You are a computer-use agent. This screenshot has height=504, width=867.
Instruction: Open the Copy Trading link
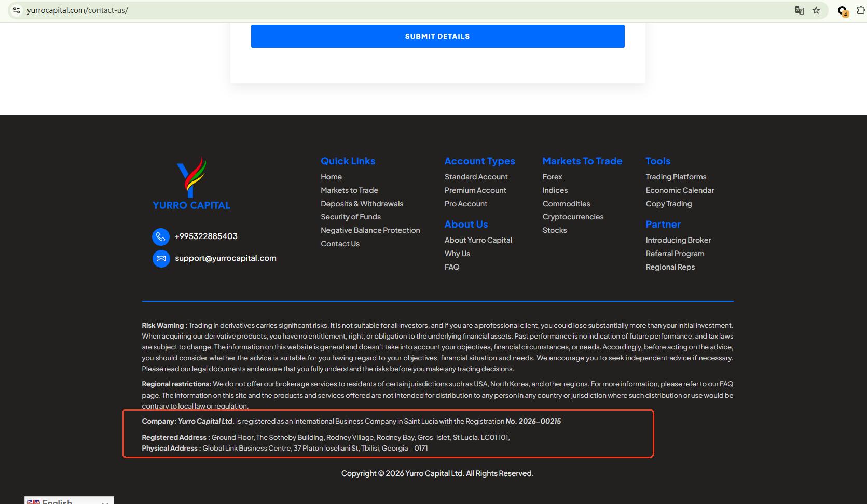669,204
